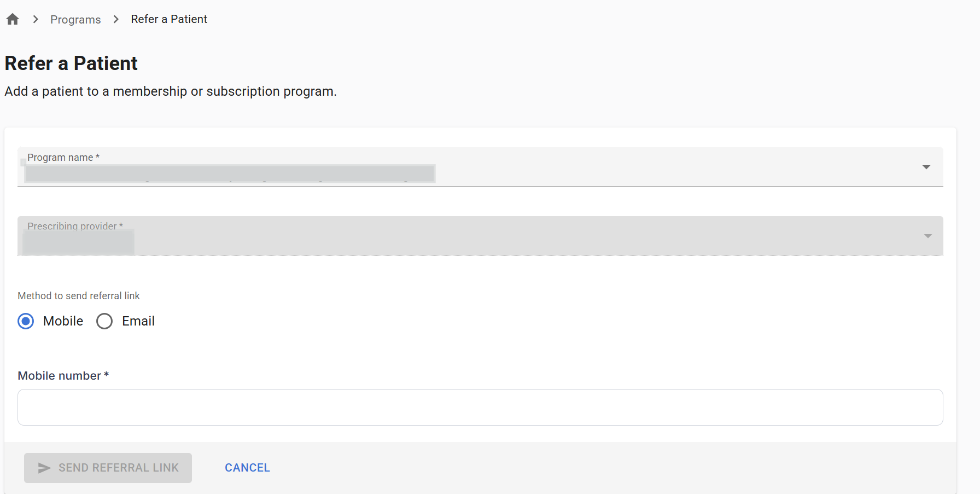Focus the Mobile number input field
The image size is (980, 494).
pos(480,407)
